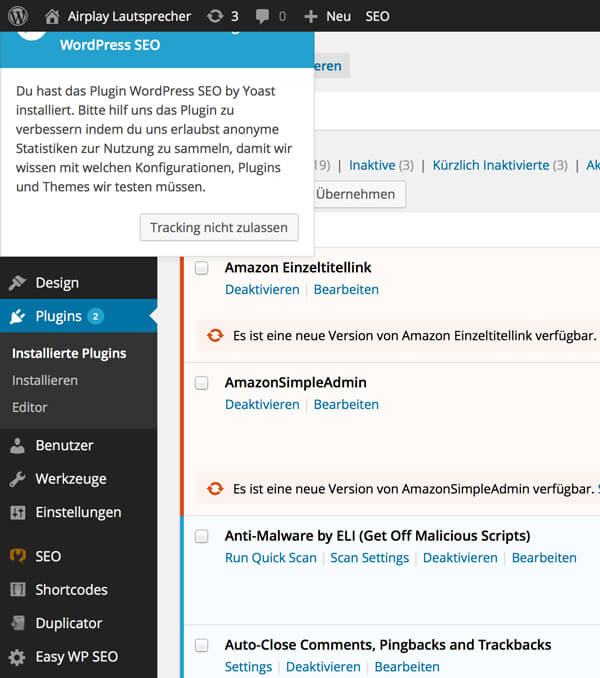Open the Neu menu in the admin bar
This screenshot has width=600, height=678.
[x=338, y=16]
